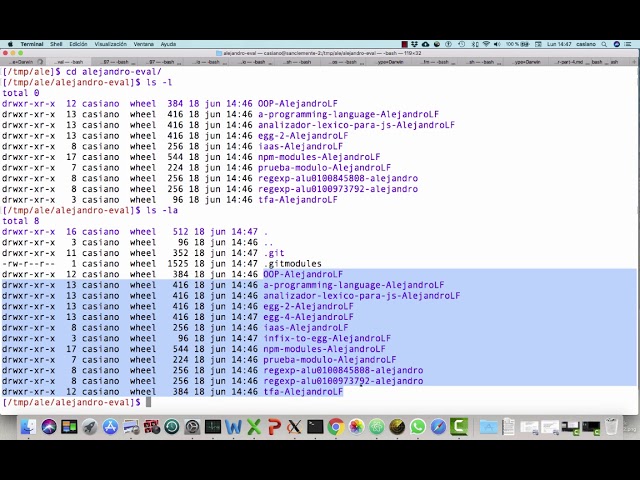
Task: Launch Camtasia from the Dock
Action: coord(459,427)
